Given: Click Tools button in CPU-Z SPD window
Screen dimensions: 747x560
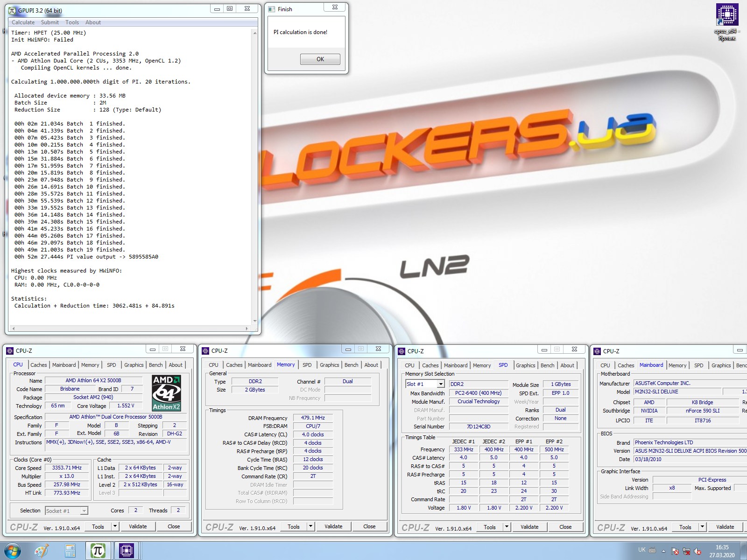Looking at the screenshot, I should [x=490, y=527].
